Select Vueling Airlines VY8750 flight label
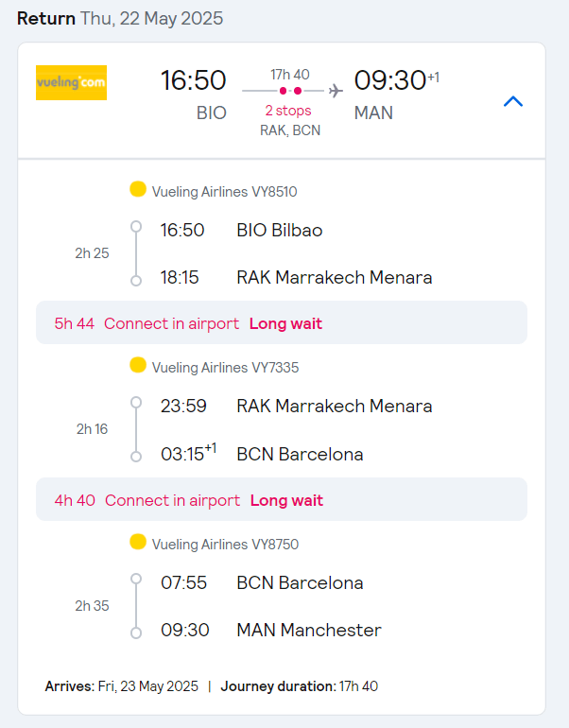The height and width of the screenshot is (728, 569). 226,545
